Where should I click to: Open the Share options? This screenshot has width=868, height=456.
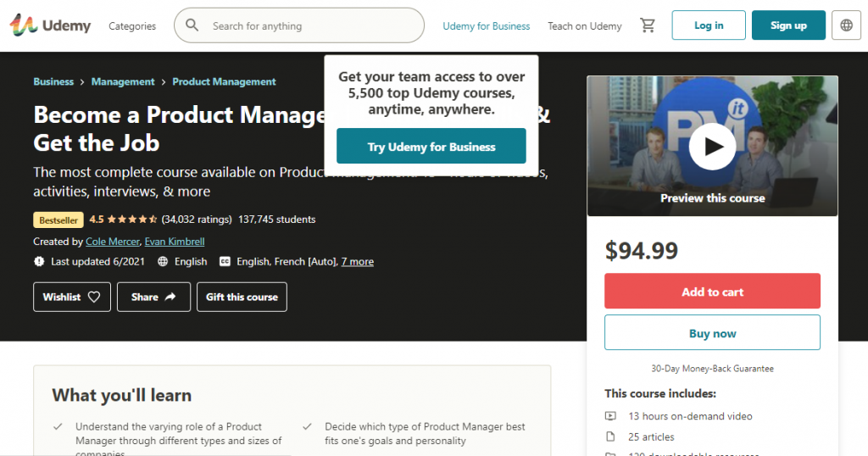(153, 297)
